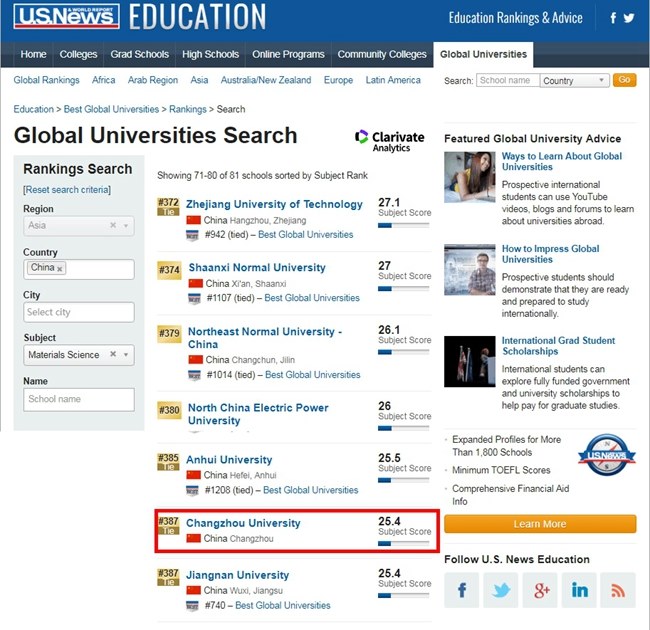Click the RSS feed icon
Screen dimensions: 650x630
pyautogui.click(x=618, y=591)
